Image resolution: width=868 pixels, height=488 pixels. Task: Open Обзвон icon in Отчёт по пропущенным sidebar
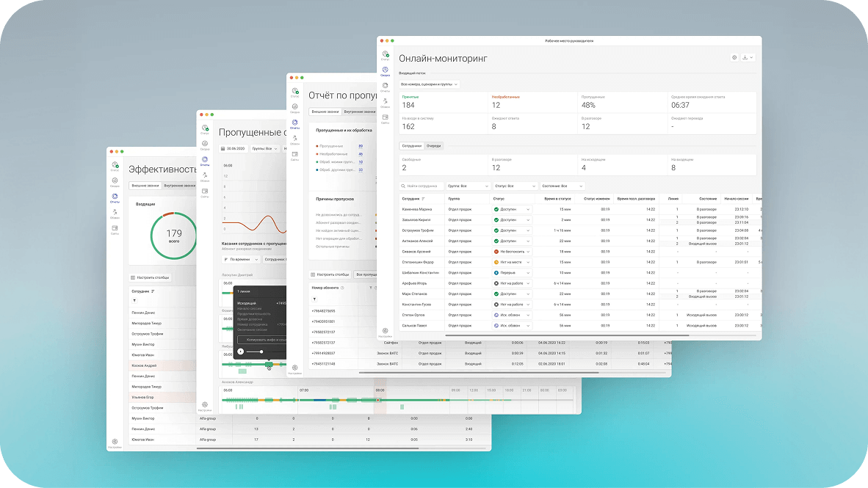295,139
